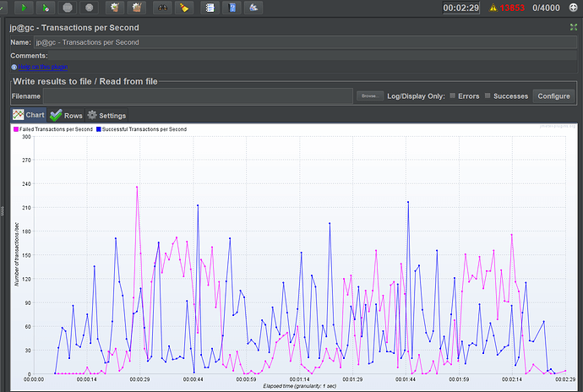
Task: Switch to the Rows tab
Action: [x=66, y=115]
